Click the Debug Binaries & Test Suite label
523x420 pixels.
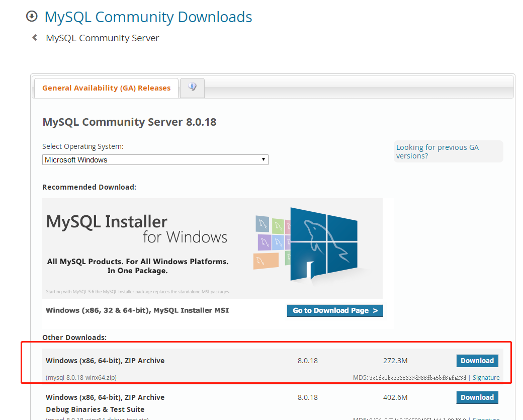(x=95, y=409)
